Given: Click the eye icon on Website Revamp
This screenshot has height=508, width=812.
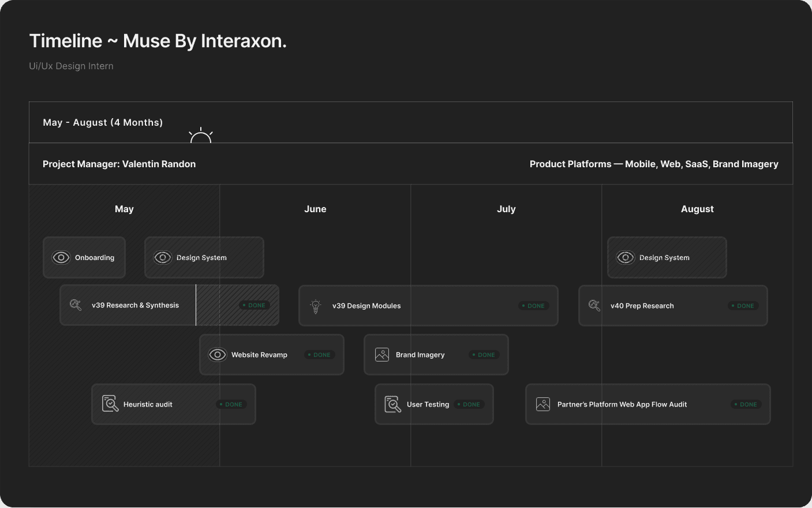Looking at the screenshot, I should pos(218,355).
